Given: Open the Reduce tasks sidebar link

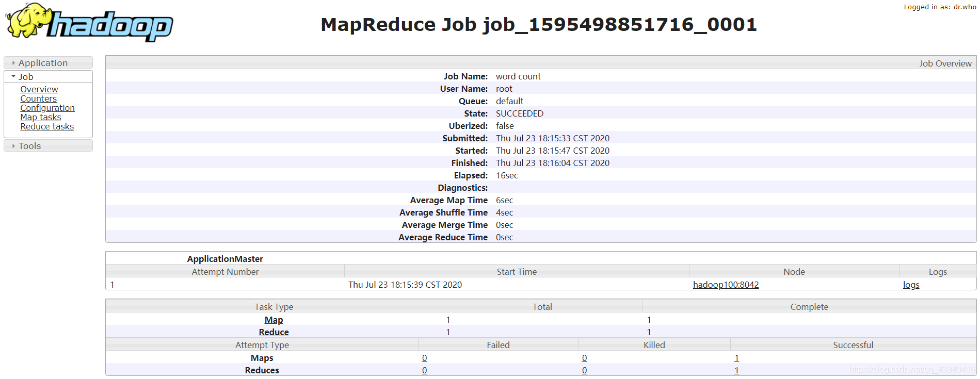Looking at the screenshot, I should (x=47, y=126).
